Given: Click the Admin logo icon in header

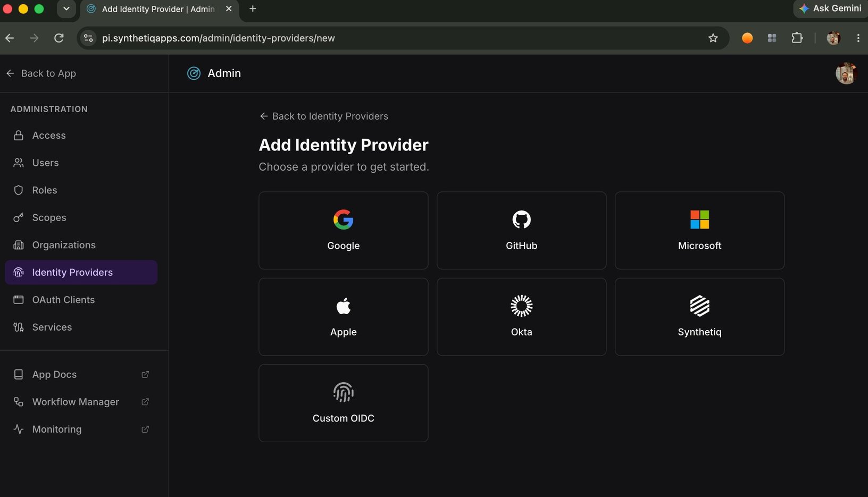Looking at the screenshot, I should [194, 73].
